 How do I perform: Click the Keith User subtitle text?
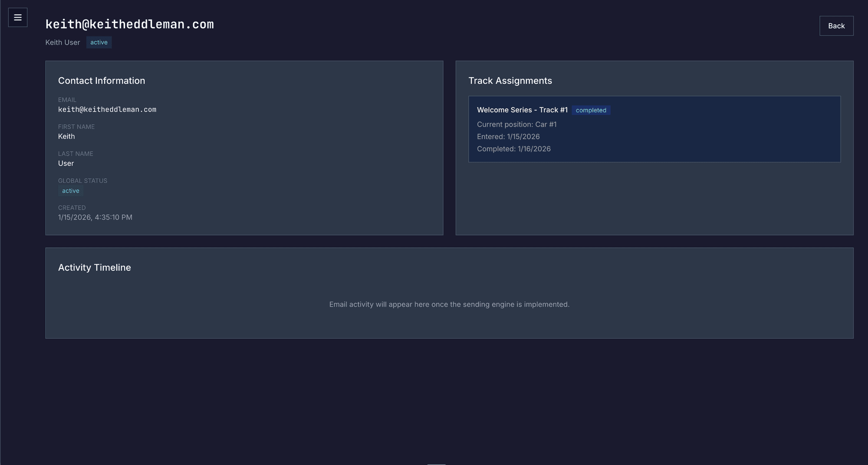click(62, 43)
